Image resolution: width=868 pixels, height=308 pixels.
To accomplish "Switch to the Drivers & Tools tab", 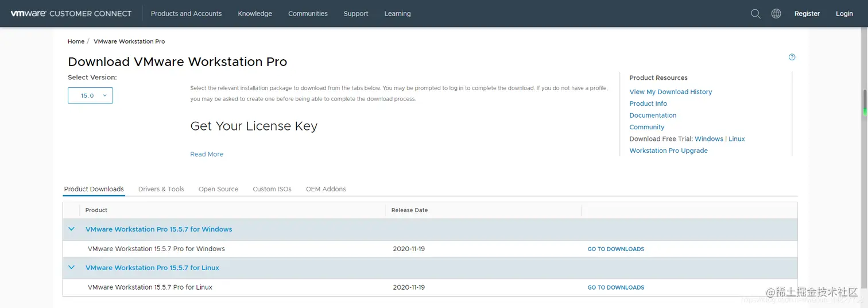I will [161, 189].
